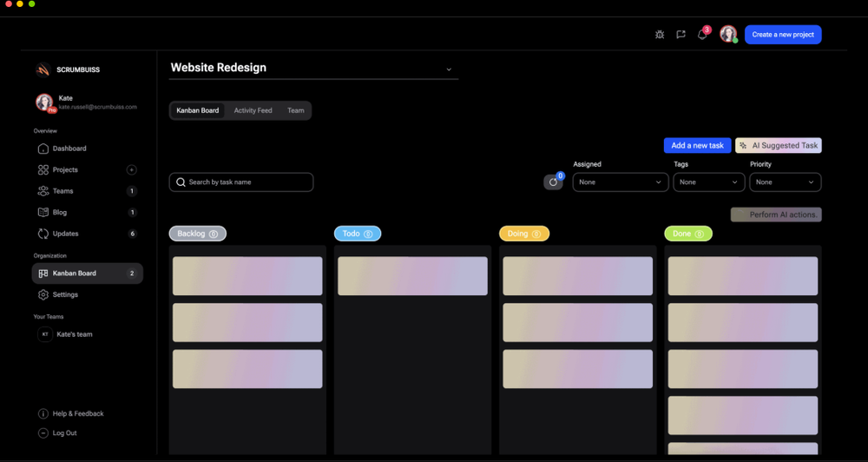This screenshot has width=868, height=462.
Task: Select the Doing column label
Action: coord(524,234)
